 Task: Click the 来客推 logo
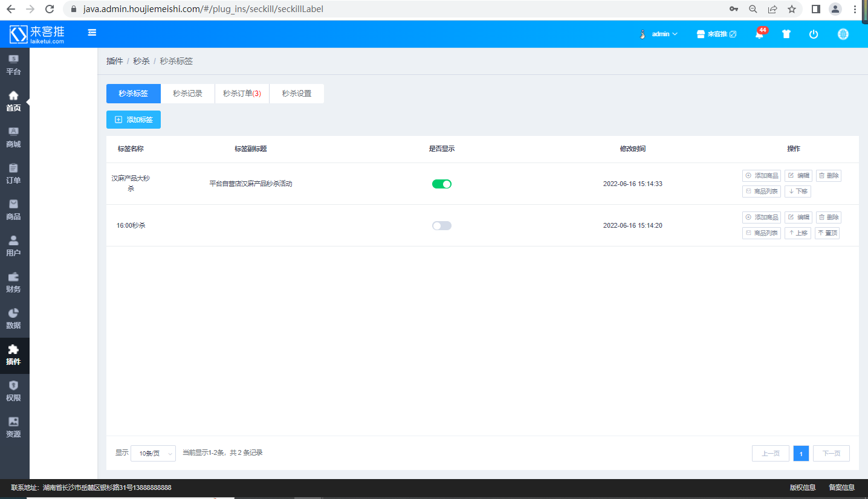tap(37, 34)
